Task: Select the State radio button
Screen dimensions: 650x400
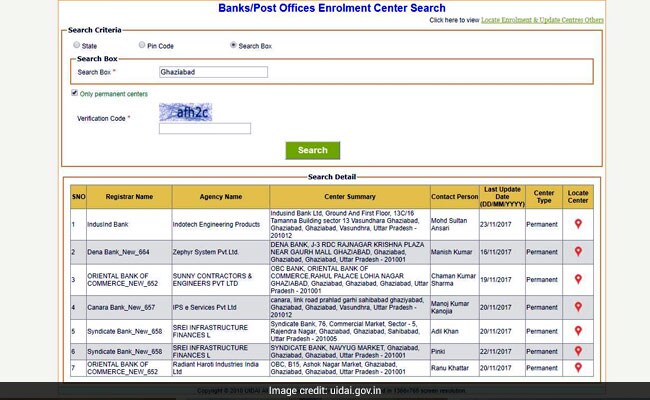Action: pyautogui.click(x=77, y=45)
